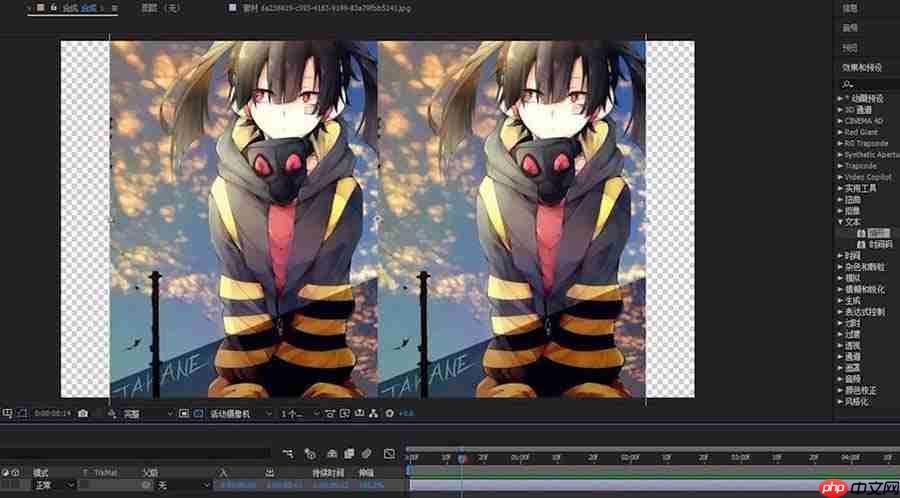This screenshot has width=900, height=498.
Task: Collapse the 文本 effects category
Action: pyautogui.click(x=840, y=221)
